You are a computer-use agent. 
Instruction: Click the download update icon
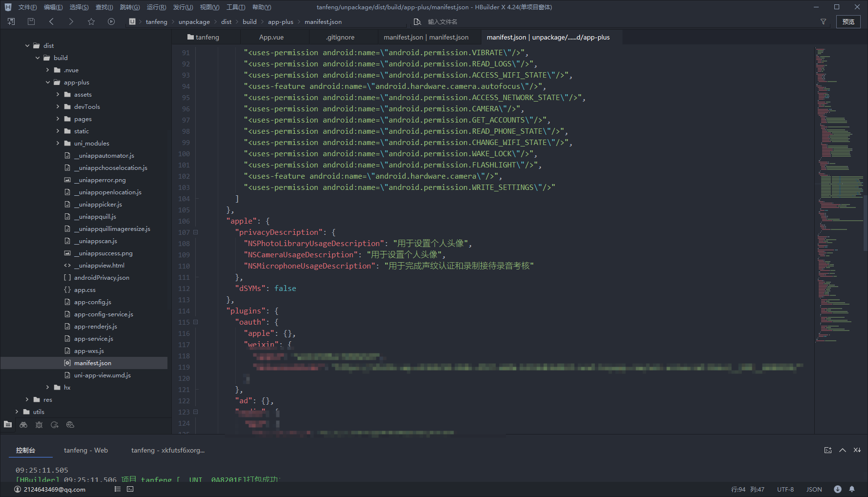[x=838, y=489]
